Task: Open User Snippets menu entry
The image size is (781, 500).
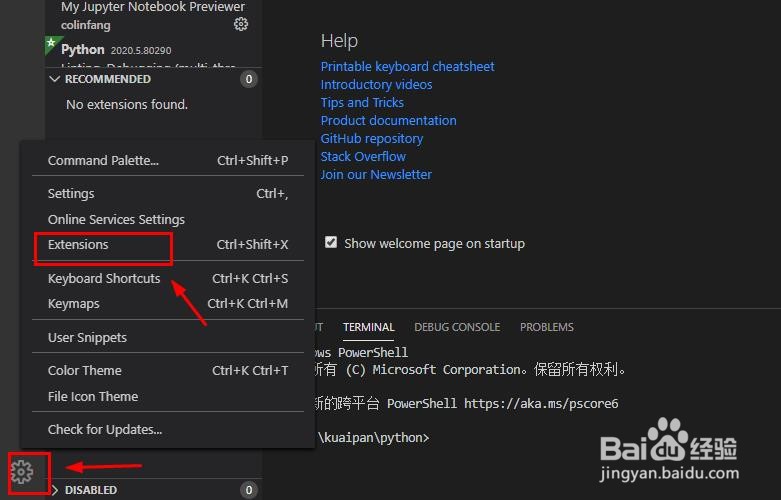Action: (x=168, y=337)
